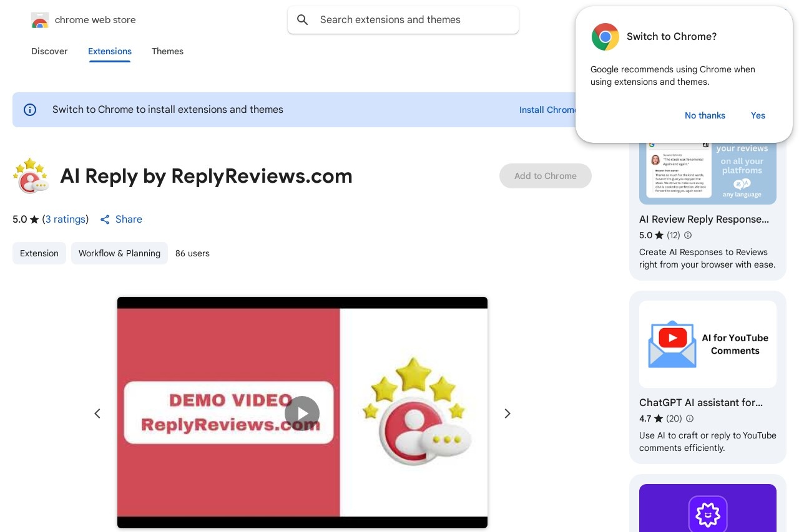Click the Chrome Web Store logo
This screenshot has height=532, width=799.
(x=40, y=20)
